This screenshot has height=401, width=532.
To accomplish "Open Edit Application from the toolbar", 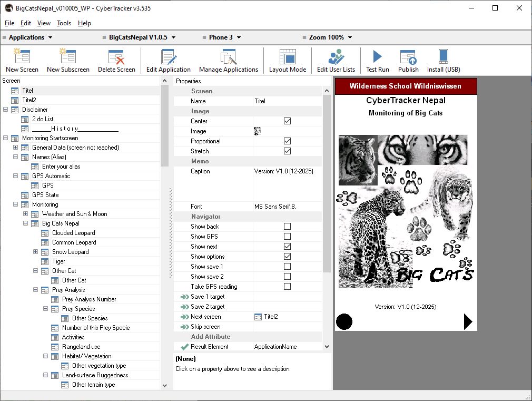I will [168, 57].
